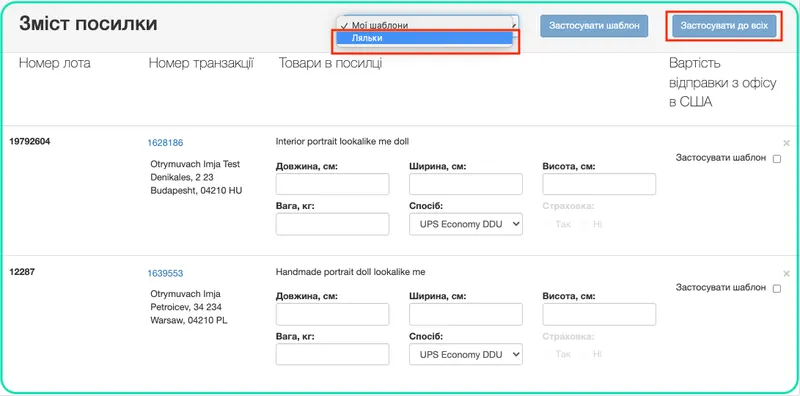Enable Застосувати шаблон checkbox for lot 12287
Viewport: 800px width, 396px height.
point(777,289)
